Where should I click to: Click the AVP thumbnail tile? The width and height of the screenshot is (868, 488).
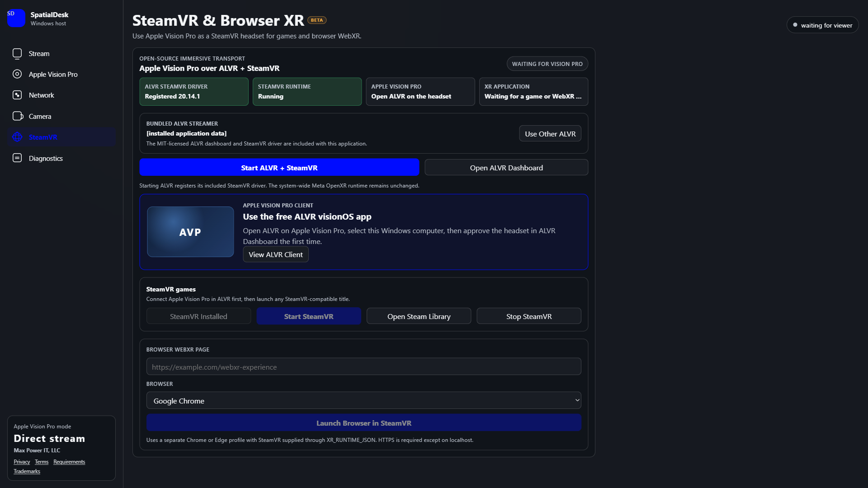tap(190, 232)
